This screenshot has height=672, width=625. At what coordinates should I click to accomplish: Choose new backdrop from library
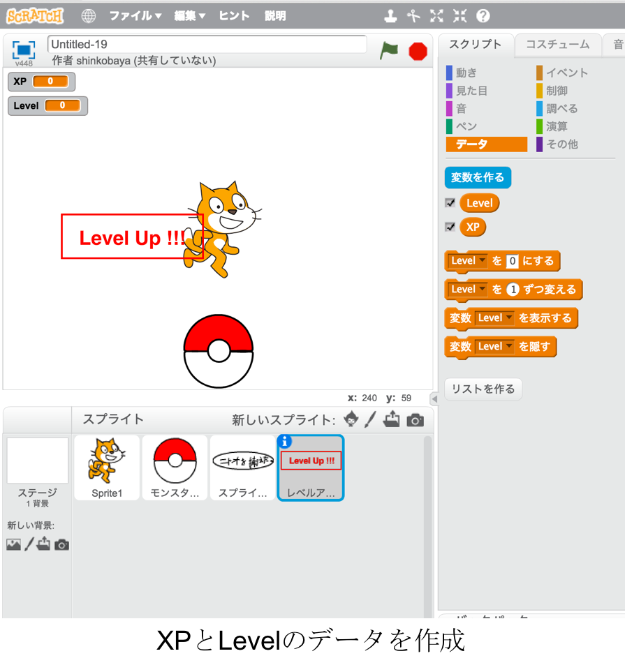[x=13, y=545]
